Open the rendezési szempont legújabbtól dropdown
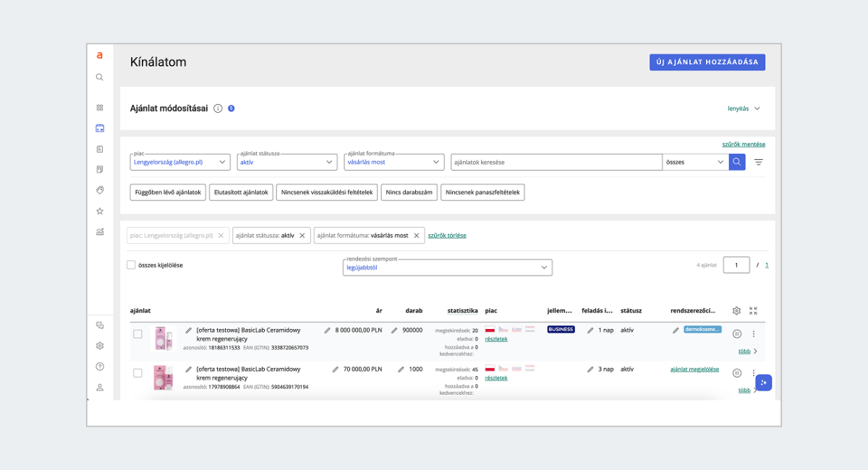The height and width of the screenshot is (470, 868). pos(448,268)
